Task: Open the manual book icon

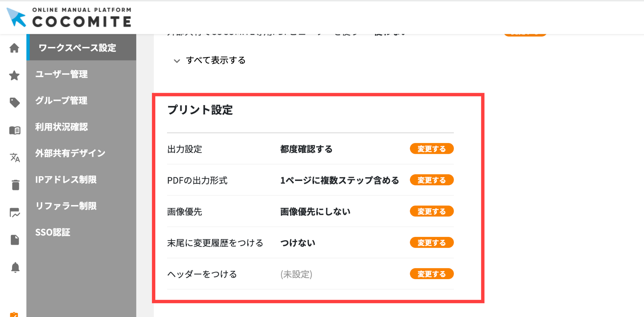Action: coord(14,130)
